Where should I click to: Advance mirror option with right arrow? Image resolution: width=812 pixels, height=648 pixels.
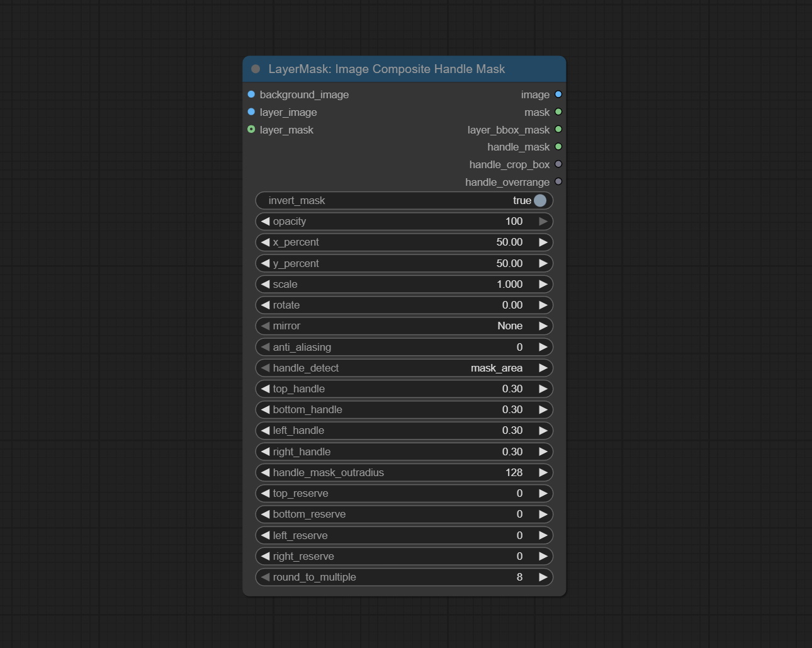543,326
